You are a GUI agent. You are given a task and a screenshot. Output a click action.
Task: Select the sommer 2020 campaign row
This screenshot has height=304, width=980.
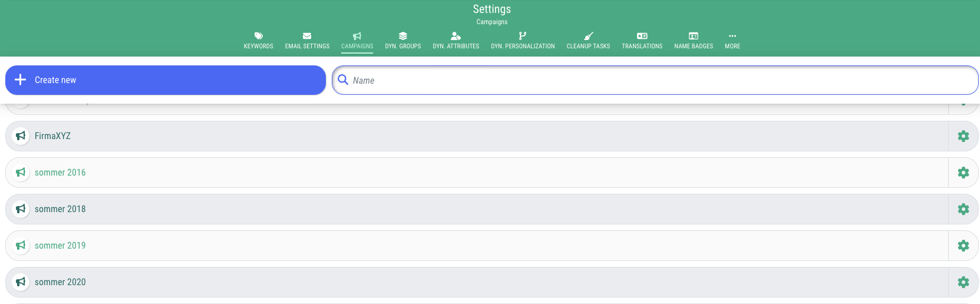[x=477, y=282]
